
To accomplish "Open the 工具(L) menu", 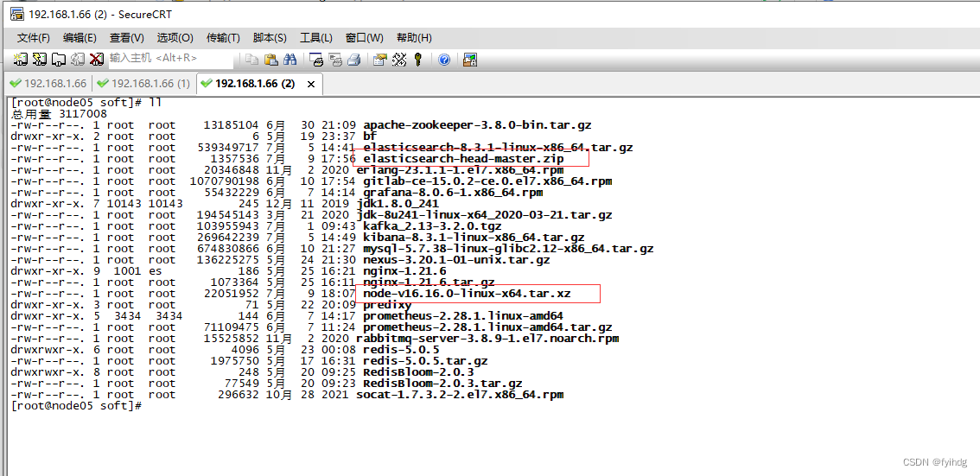I will 316,37.
